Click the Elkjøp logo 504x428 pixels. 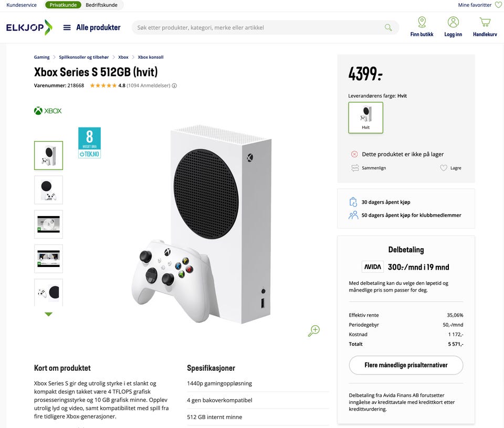click(x=29, y=27)
